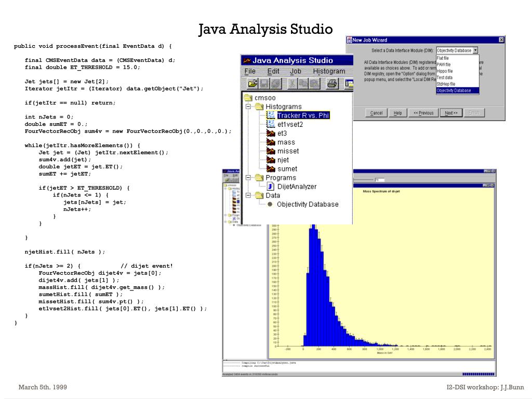Advance with the Next >> button
This screenshot has width=532, height=399.
click(x=451, y=113)
